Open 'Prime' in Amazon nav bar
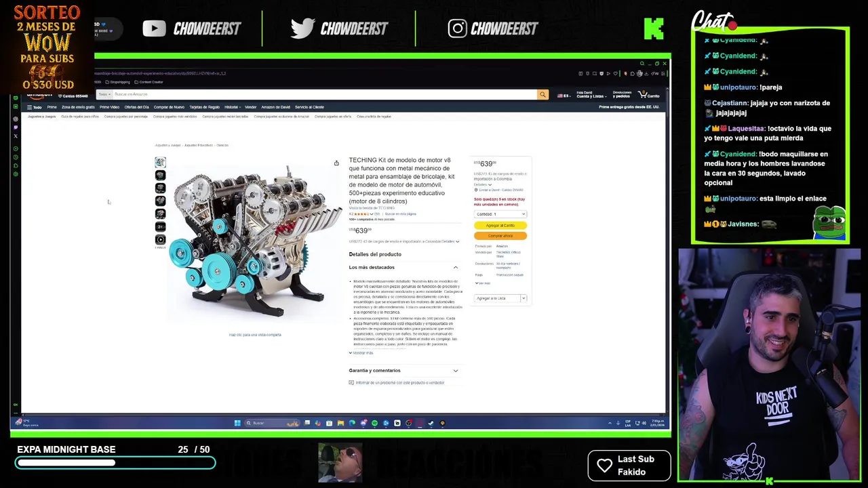Image resolution: width=868 pixels, height=488 pixels. click(52, 107)
